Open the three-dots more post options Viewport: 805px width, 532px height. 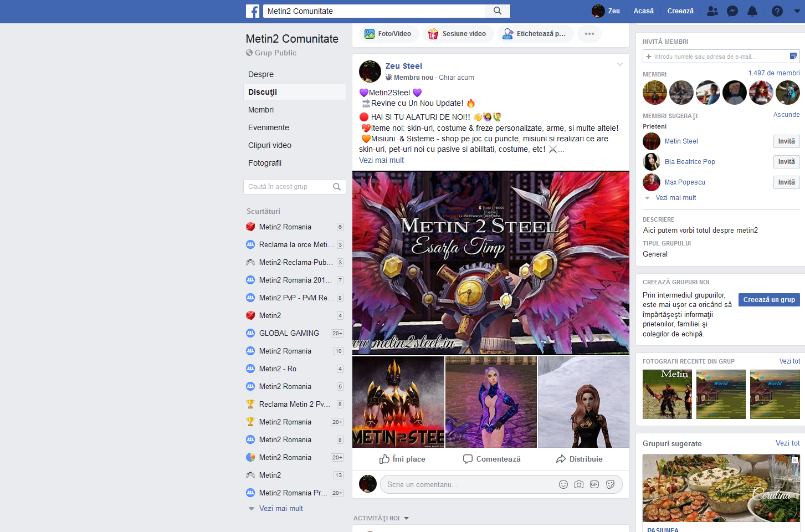(x=589, y=34)
